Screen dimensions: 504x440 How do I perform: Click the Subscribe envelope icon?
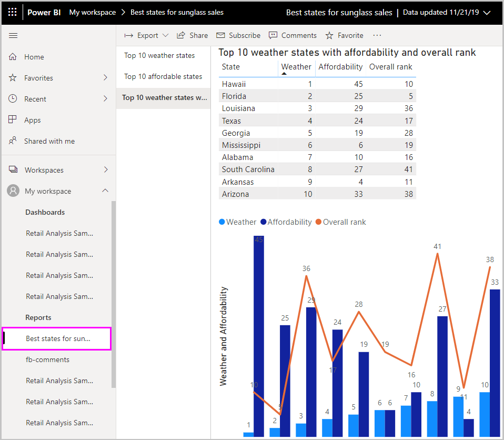tap(220, 35)
